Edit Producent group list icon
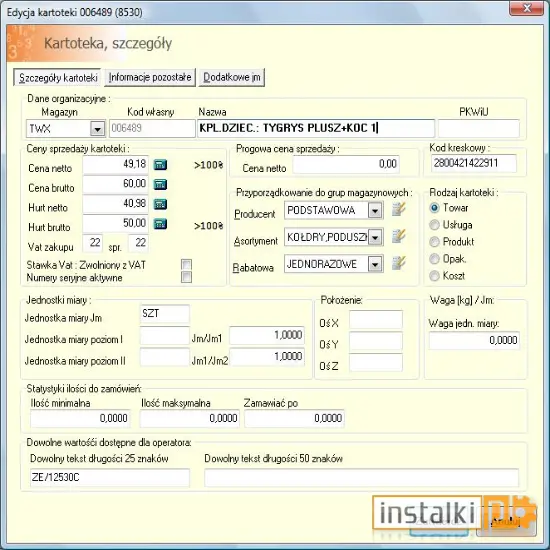 coord(398,209)
